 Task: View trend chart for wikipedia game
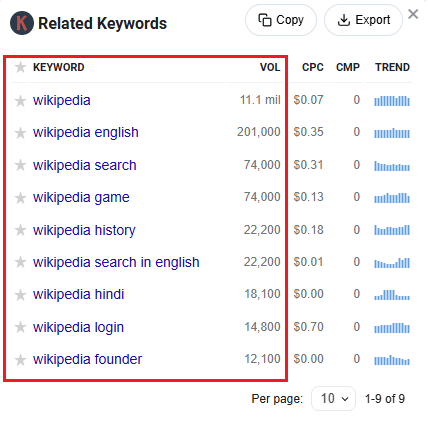click(x=392, y=198)
